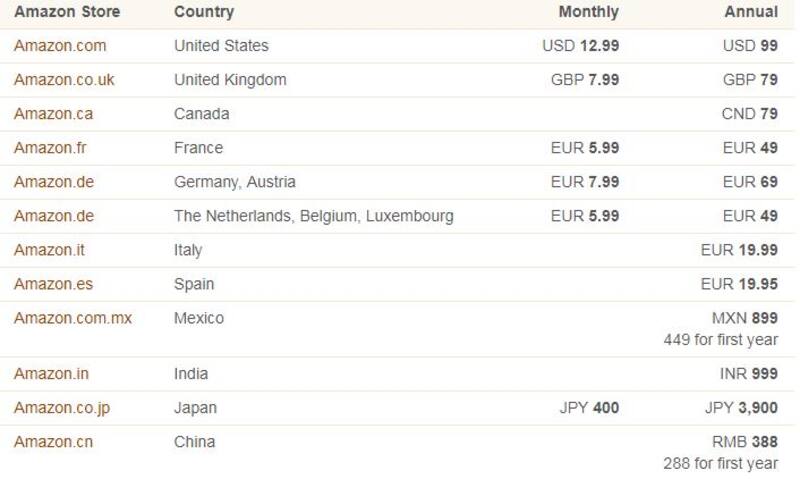The image size is (800, 479).
Task: Open the Amazon.es store link
Action: coord(53,284)
